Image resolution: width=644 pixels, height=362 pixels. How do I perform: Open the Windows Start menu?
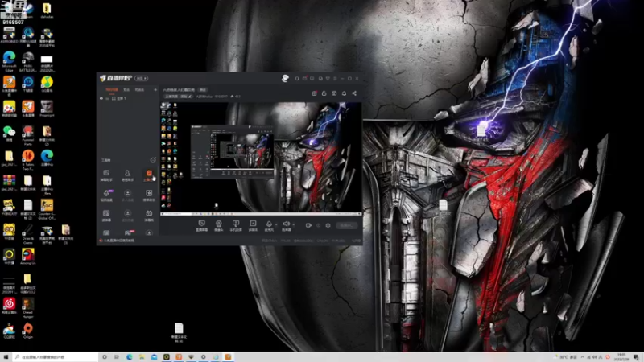point(6,357)
